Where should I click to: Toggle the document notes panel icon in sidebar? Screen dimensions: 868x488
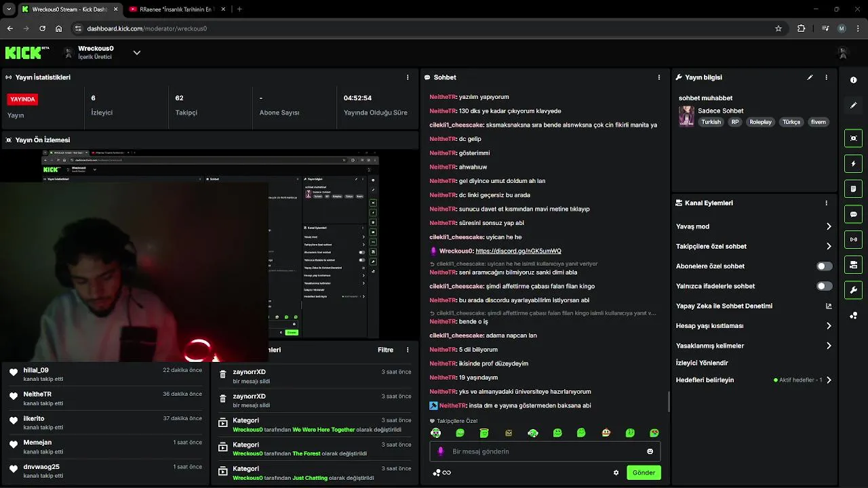(853, 188)
